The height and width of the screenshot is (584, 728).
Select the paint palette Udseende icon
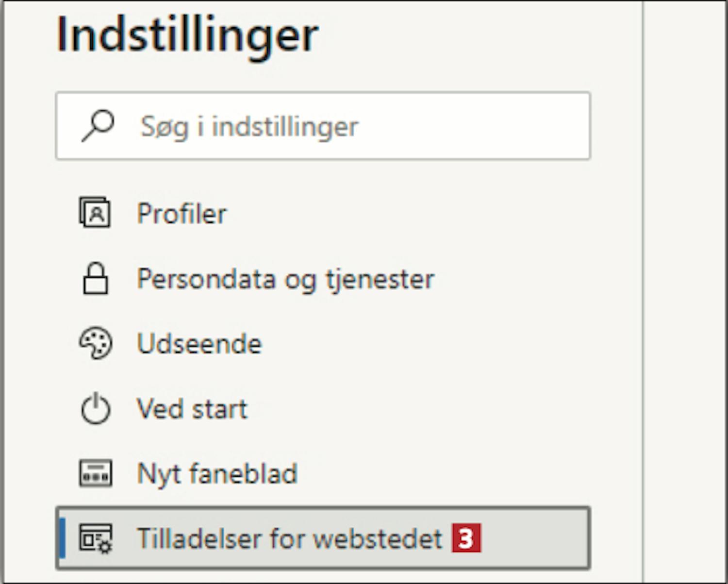(x=96, y=343)
